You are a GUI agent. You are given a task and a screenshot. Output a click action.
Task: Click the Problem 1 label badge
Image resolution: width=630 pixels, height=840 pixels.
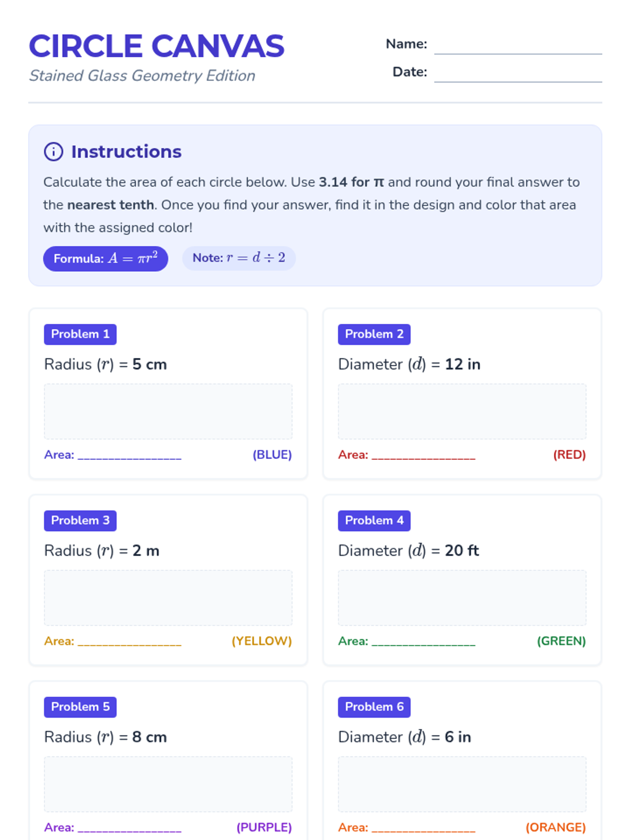tap(80, 334)
